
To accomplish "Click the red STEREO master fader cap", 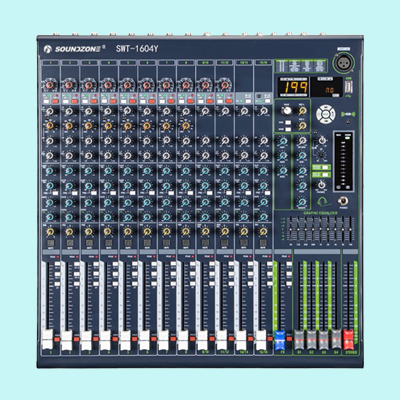I will tap(349, 340).
